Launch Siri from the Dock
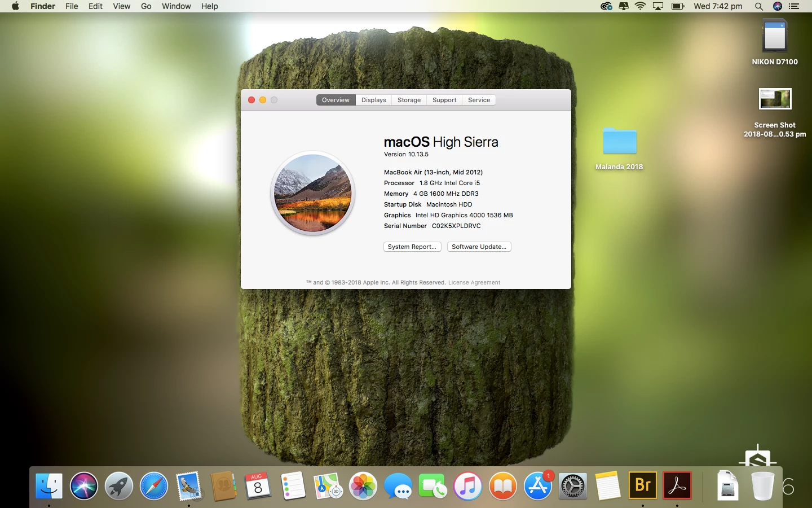 point(84,486)
